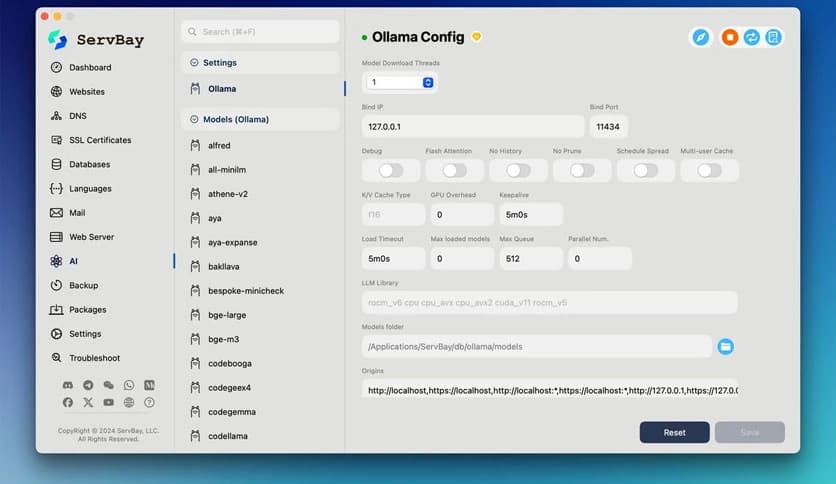Open the WhatsApp icon in sidebar footer
Image resolution: width=836 pixels, height=484 pixels.
coord(129,385)
